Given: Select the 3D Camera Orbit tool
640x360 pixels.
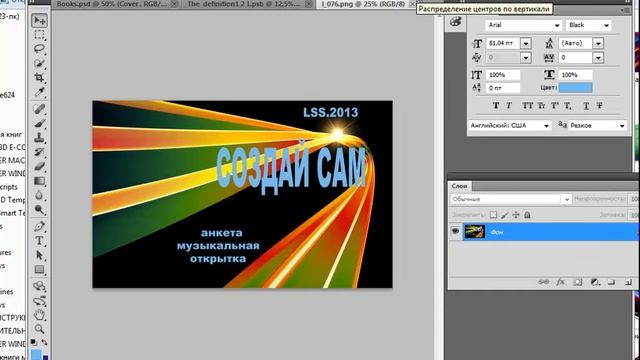Looking at the screenshot, I should coord(40,301).
